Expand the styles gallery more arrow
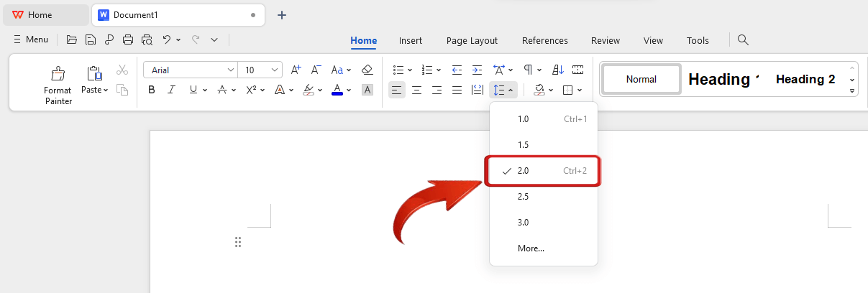Viewport: 868px width, 293px height. point(852,91)
